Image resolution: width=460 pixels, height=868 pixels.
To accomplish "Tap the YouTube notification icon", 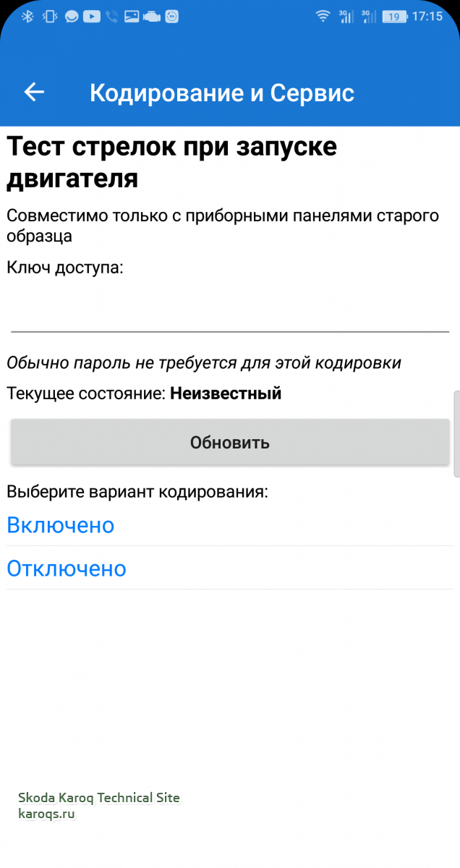I will click(x=91, y=16).
